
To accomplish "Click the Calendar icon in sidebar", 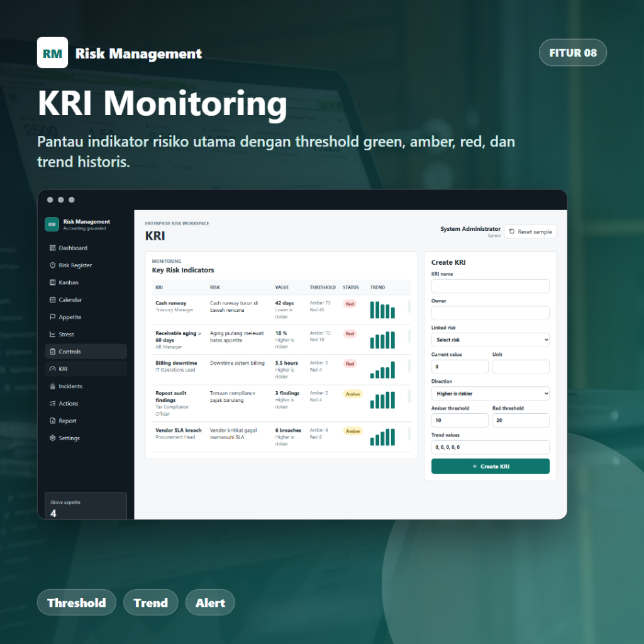I will tap(53, 299).
